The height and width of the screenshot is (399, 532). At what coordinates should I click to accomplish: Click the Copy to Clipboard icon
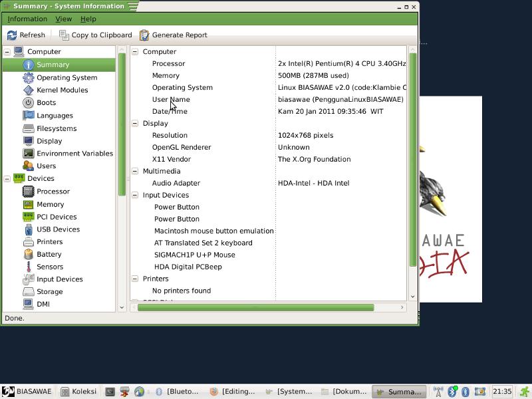(x=64, y=35)
